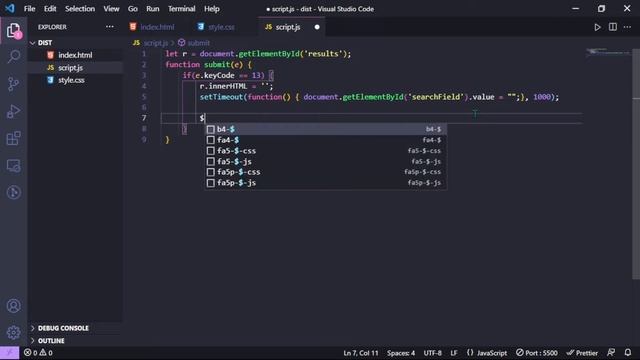Click the code minimap preview
Screen dimensions: 640x360
point(609,53)
